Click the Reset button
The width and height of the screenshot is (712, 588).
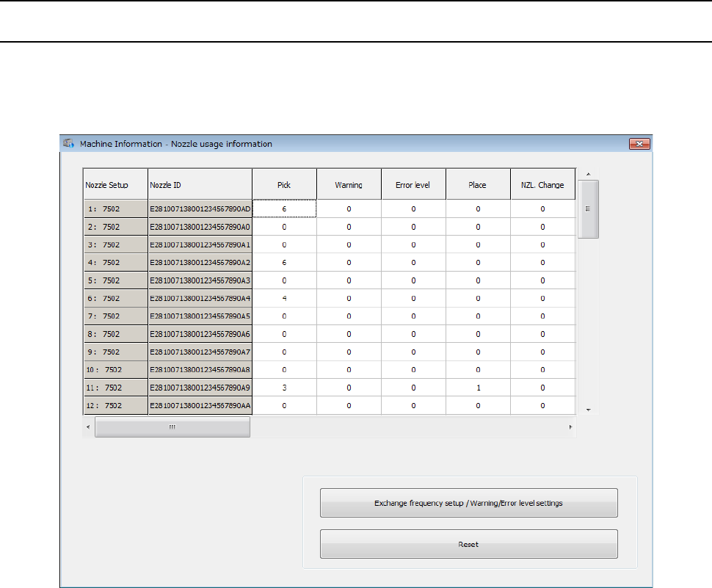click(468, 544)
